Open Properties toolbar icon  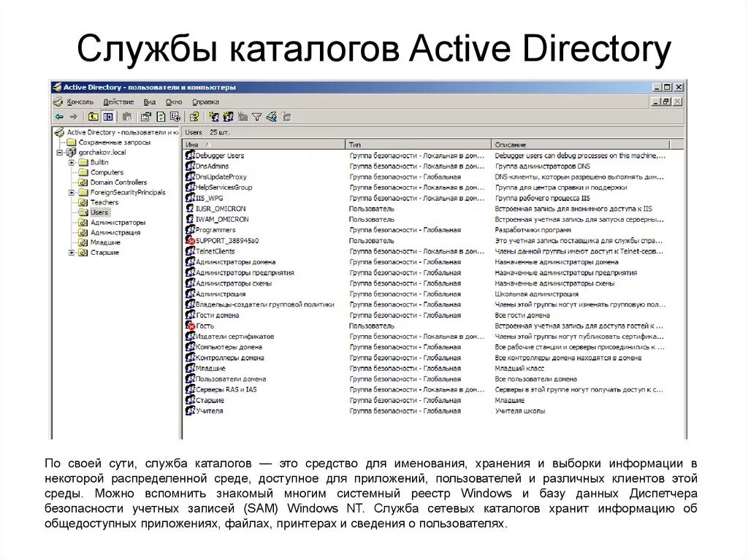coord(146,117)
